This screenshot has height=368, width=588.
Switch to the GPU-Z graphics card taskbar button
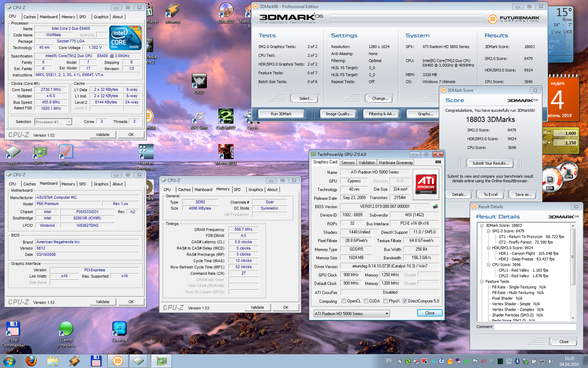pos(161,361)
